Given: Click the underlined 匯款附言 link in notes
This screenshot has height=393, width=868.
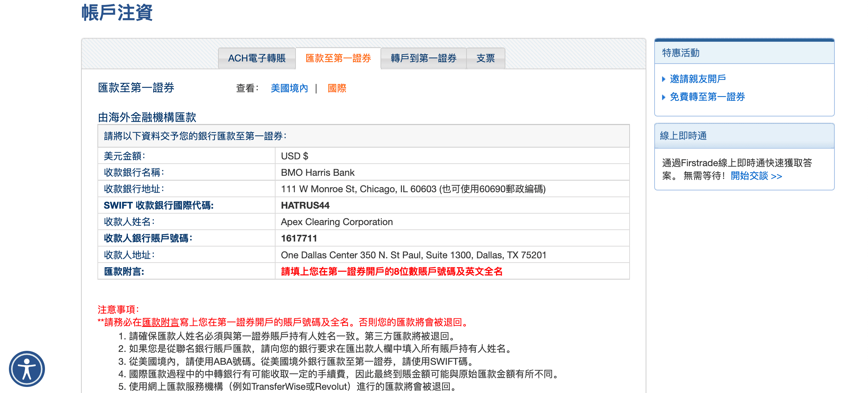Looking at the screenshot, I should 161,322.
